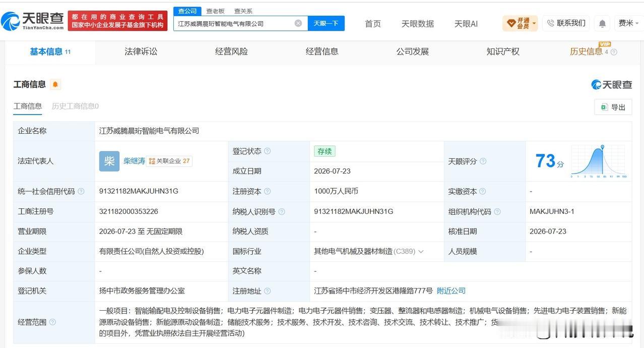
Task: Click registration number 321182000353226
Action: (x=128, y=211)
